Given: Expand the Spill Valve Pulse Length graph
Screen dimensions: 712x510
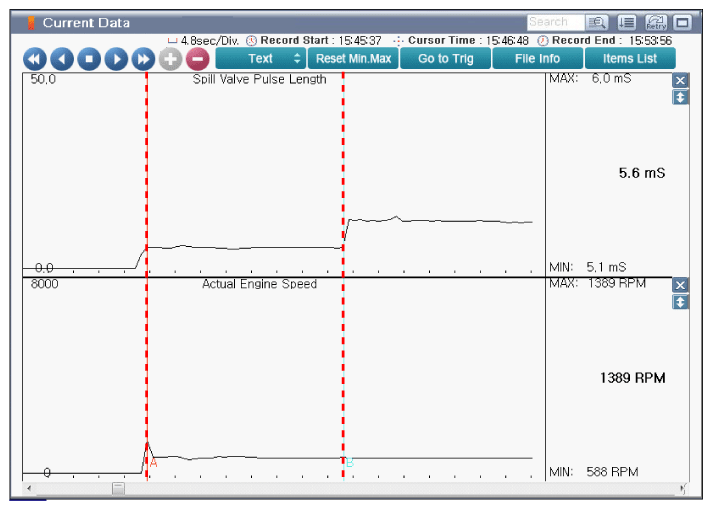Looking at the screenshot, I should click(681, 97).
